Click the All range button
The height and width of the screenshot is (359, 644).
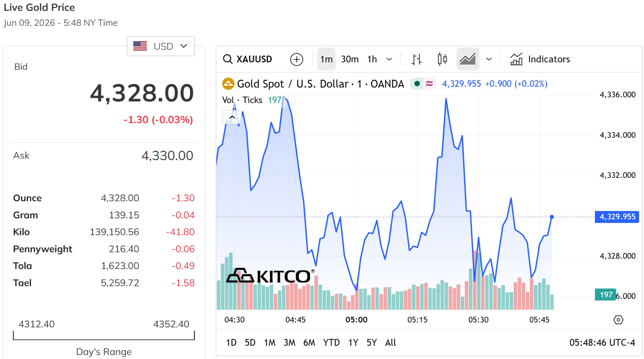coord(391,343)
